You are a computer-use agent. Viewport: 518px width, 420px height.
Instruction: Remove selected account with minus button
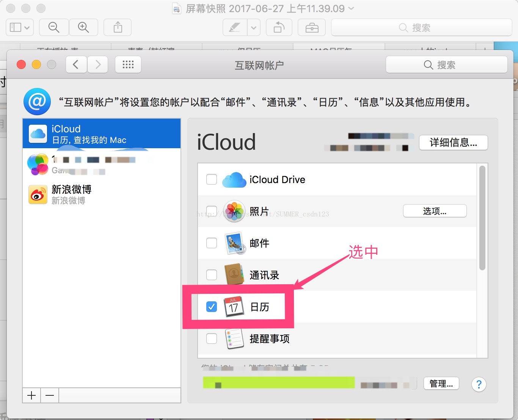click(50, 395)
